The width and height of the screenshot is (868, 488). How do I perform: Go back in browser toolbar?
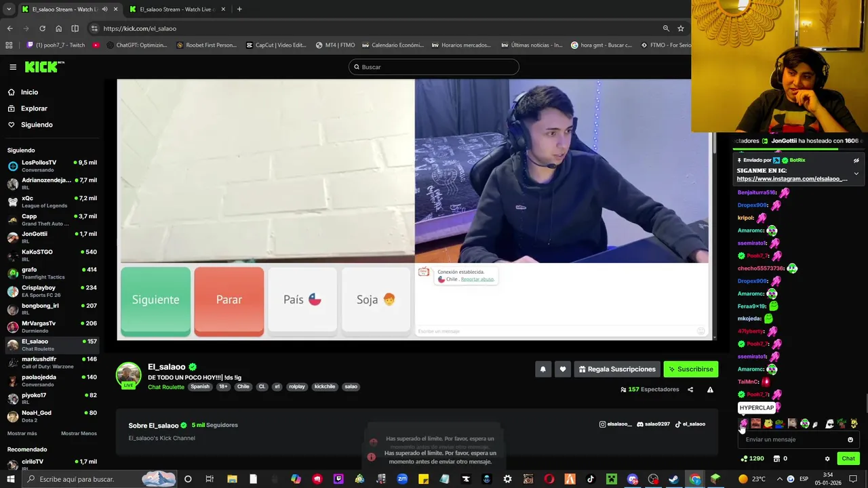[10, 28]
